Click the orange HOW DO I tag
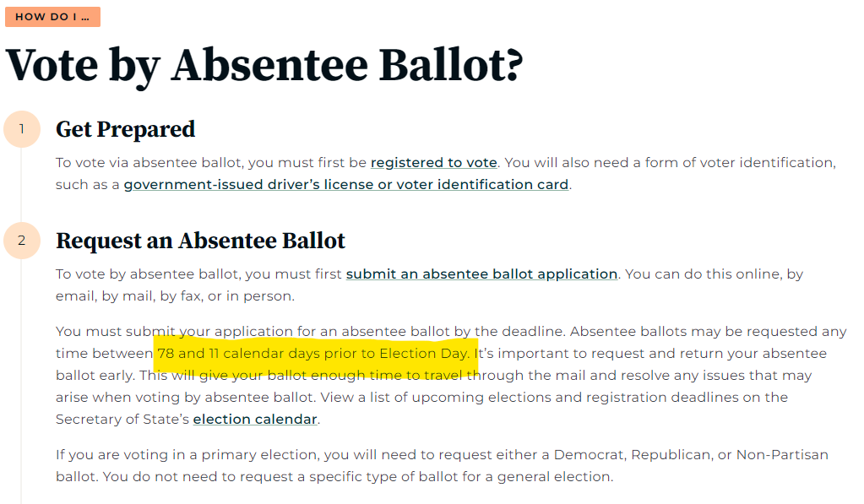864x504 pixels. pos(53,17)
